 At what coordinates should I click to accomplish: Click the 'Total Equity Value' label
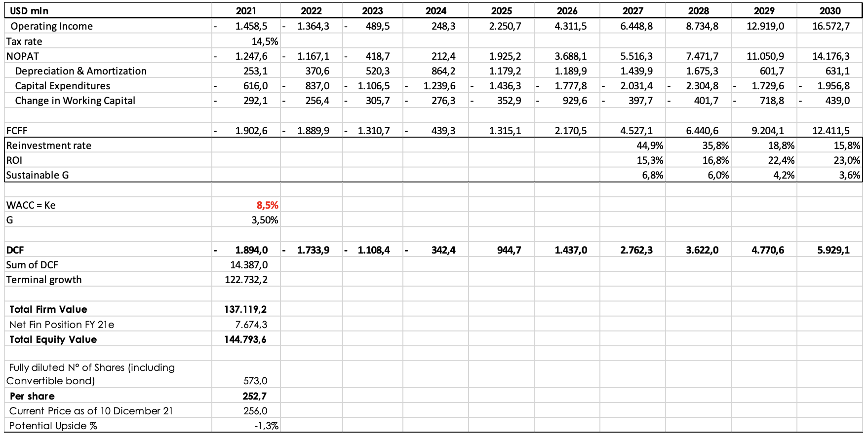click(53, 339)
